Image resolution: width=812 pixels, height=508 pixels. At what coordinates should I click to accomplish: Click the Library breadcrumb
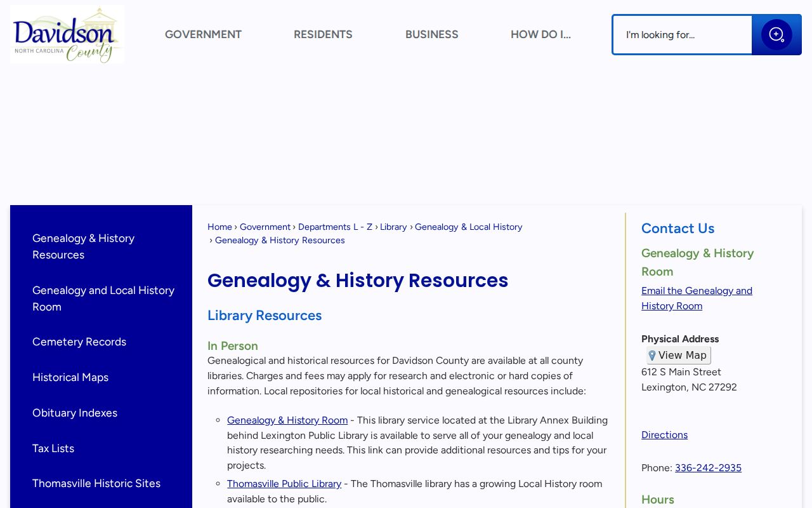pos(393,227)
